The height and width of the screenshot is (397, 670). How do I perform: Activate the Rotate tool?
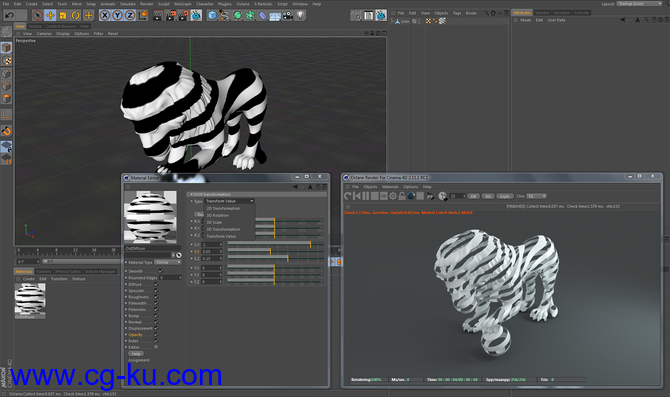(x=76, y=15)
